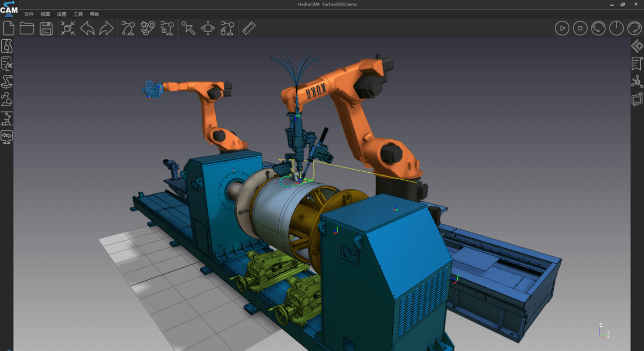Close the HedraCAM window
Screen dimensions: 644x351
636,4
